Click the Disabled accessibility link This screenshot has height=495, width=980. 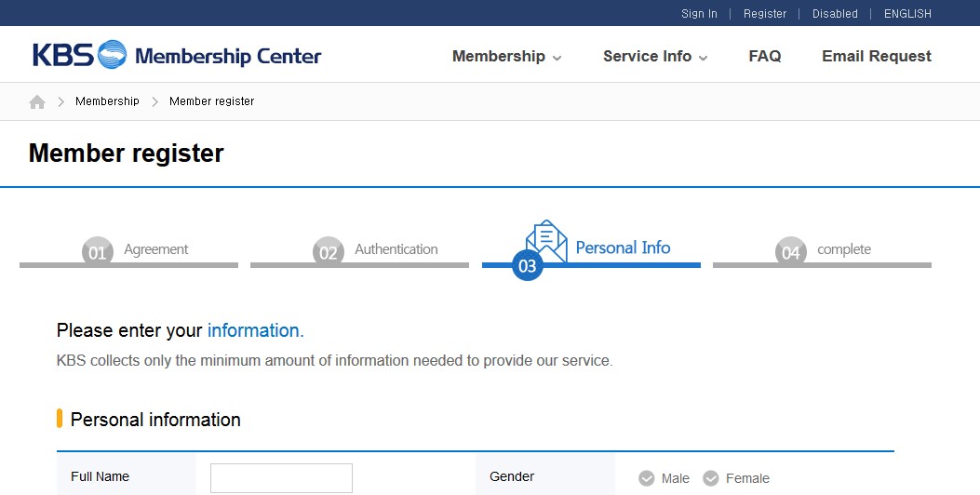[835, 14]
